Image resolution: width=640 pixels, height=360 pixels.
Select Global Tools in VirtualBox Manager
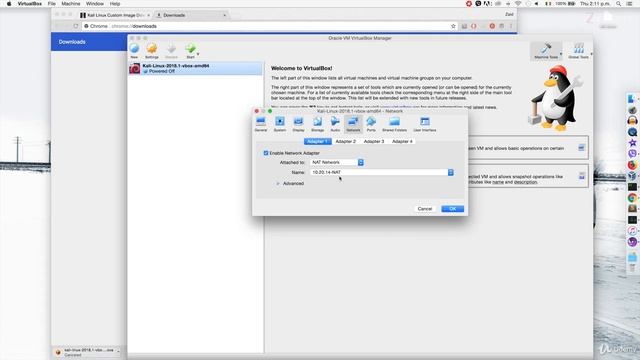[x=578, y=51]
